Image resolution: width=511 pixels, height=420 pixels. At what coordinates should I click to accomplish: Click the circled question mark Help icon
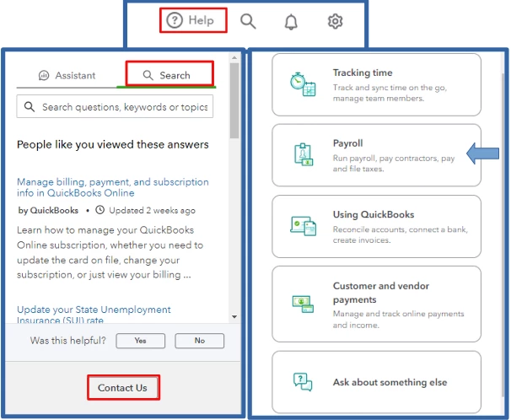point(175,20)
